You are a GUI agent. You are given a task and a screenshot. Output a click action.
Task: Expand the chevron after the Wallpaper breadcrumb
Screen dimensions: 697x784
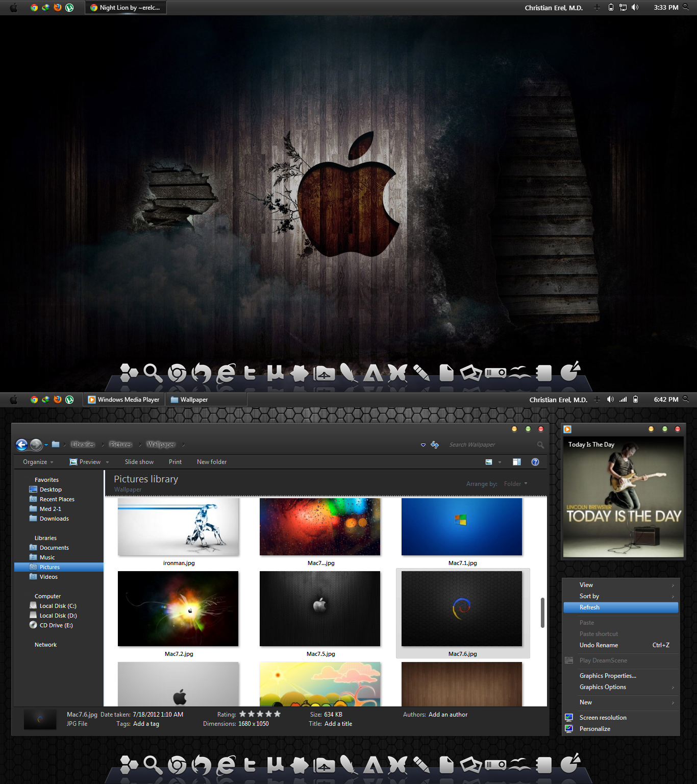coord(183,445)
